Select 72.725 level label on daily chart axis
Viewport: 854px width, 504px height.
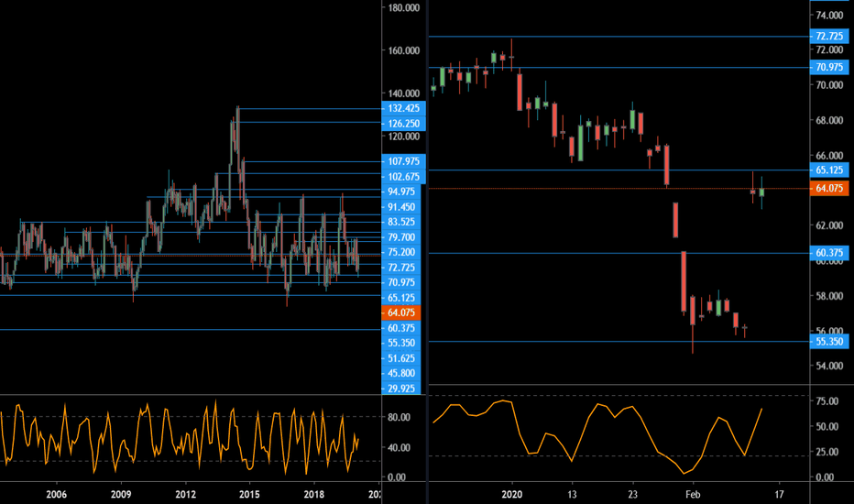(x=829, y=37)
